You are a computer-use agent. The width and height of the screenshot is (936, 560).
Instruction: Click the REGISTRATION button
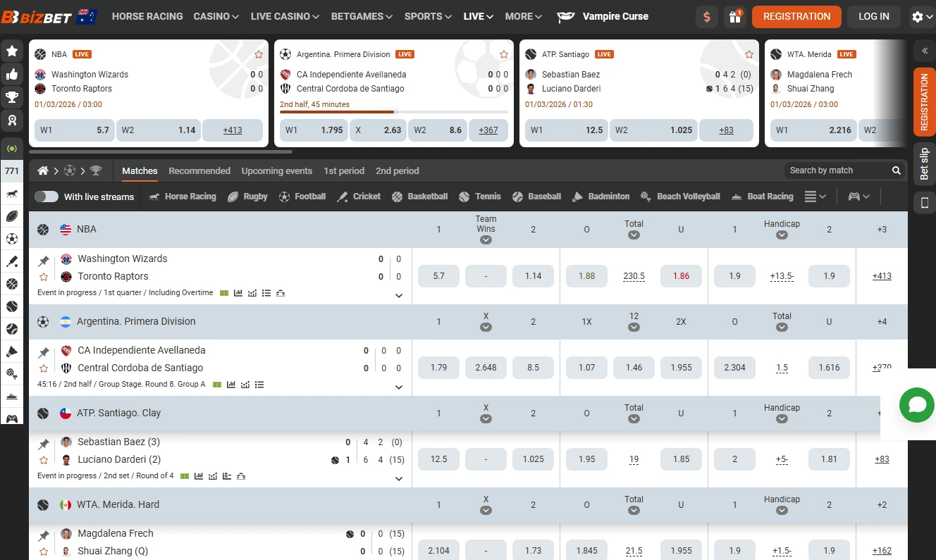[796, 16]
